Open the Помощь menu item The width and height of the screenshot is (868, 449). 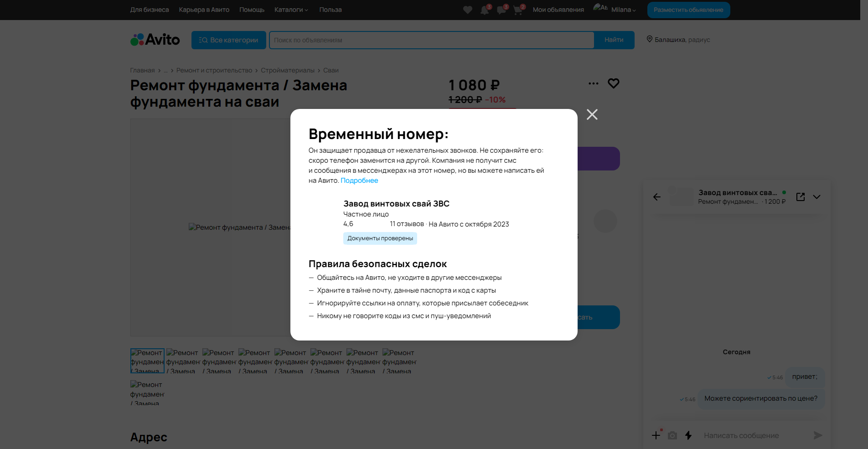point(252,10)
